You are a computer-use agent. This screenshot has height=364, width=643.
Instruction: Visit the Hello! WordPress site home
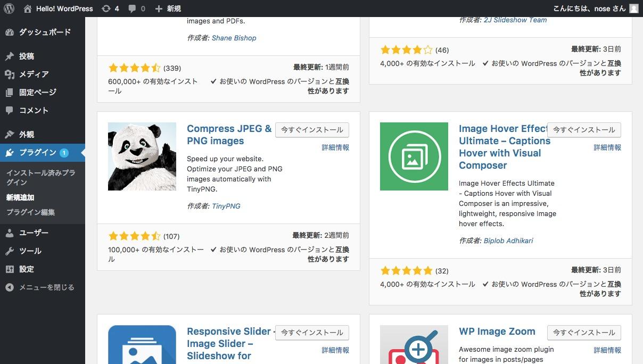coord(59,9)
